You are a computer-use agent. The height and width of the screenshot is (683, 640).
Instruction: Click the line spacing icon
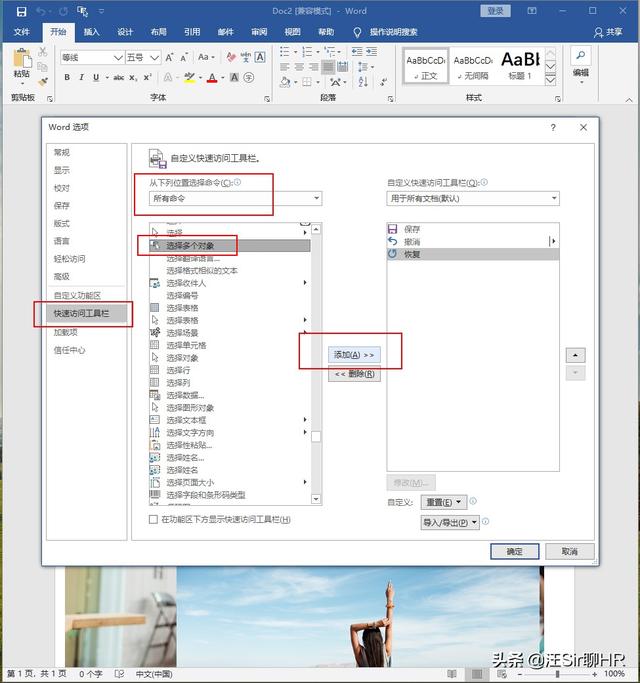(362, 67)
